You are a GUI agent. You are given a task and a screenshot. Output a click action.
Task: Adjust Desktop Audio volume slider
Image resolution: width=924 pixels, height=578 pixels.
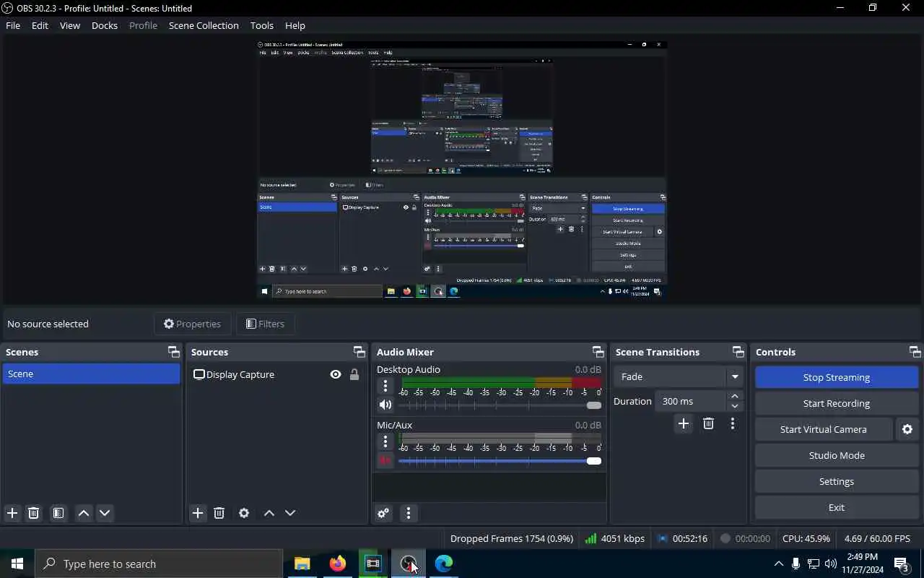(500, 405)
